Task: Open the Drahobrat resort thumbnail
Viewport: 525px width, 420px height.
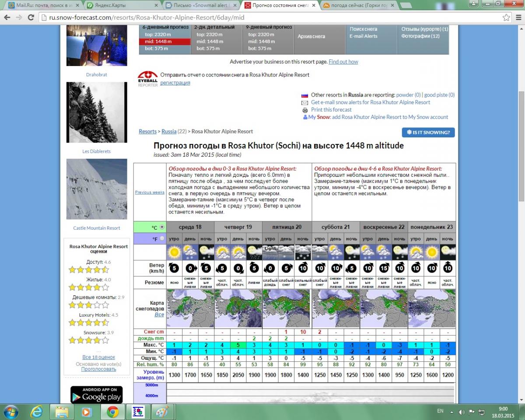Action: [96, 46]
